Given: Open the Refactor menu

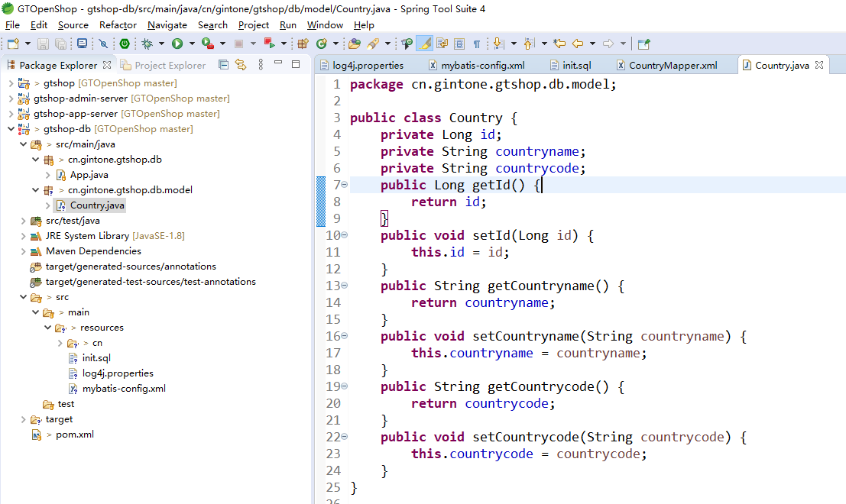Looking at the screenshot, I should (118, 25).
